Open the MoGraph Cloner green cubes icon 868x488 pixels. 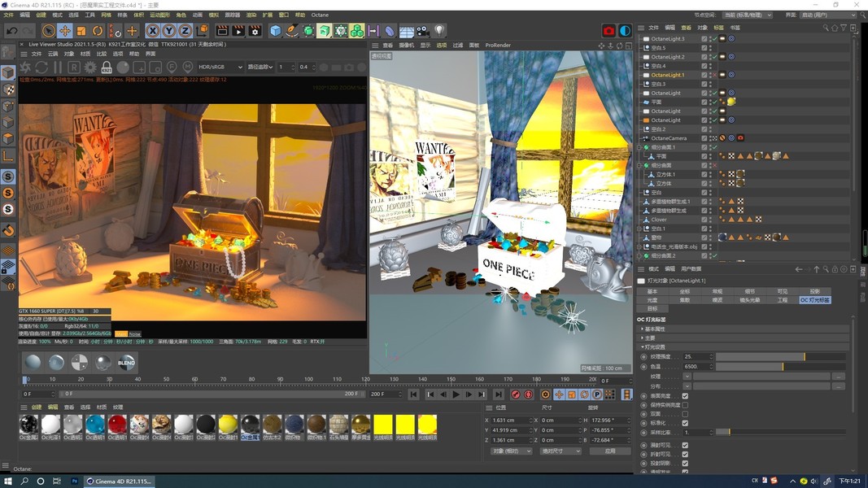coord(357,31)
